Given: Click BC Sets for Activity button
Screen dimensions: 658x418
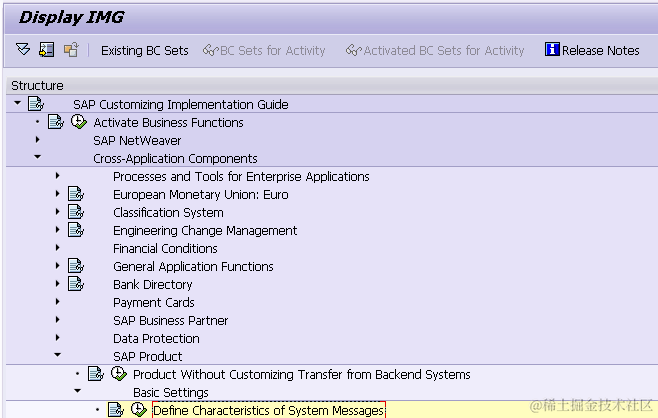Looking at the screenshot, I should tap(264, 50).
